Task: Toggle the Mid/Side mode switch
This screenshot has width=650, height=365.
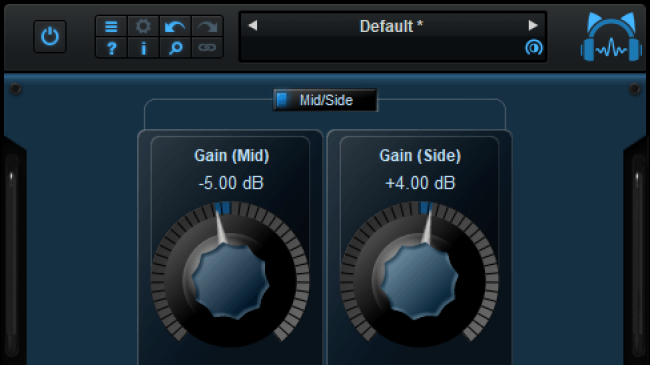Action: (x=325, y=100)
